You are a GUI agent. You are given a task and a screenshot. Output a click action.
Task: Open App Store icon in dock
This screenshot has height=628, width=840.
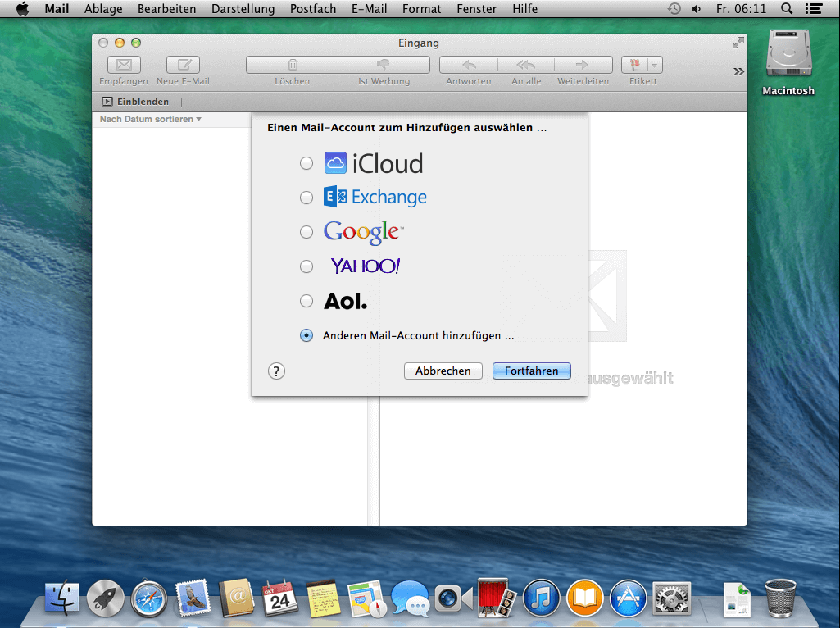pos(628,598)
